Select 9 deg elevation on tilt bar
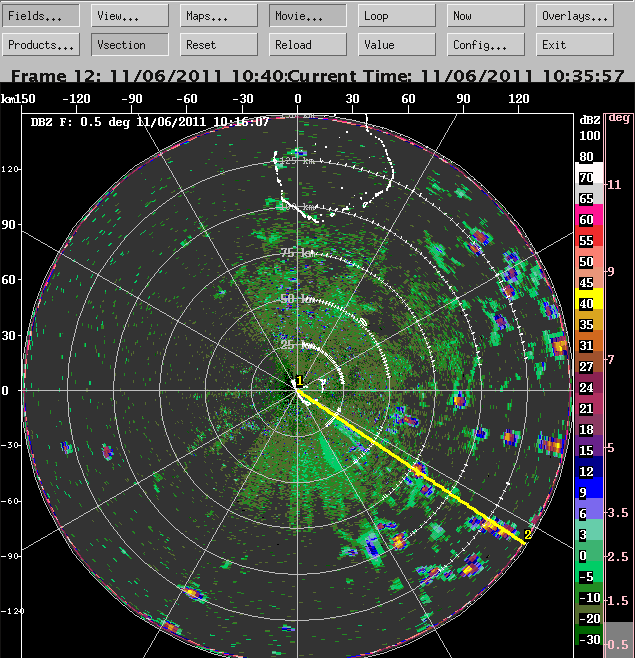 611,272
